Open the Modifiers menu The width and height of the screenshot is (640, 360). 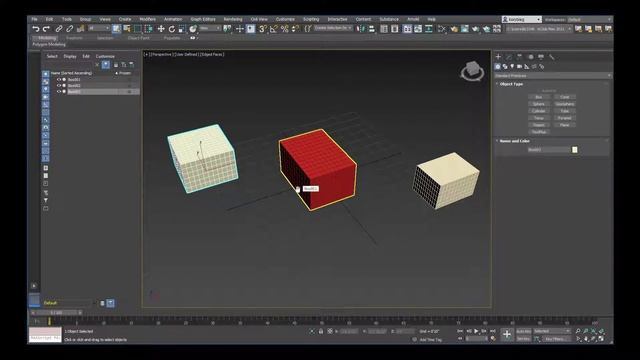147,19
